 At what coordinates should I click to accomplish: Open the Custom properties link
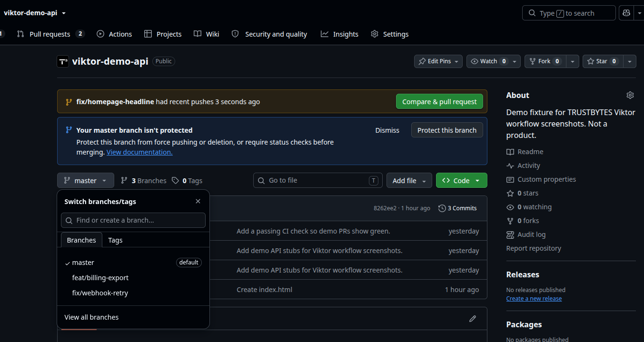pos(541,179)
